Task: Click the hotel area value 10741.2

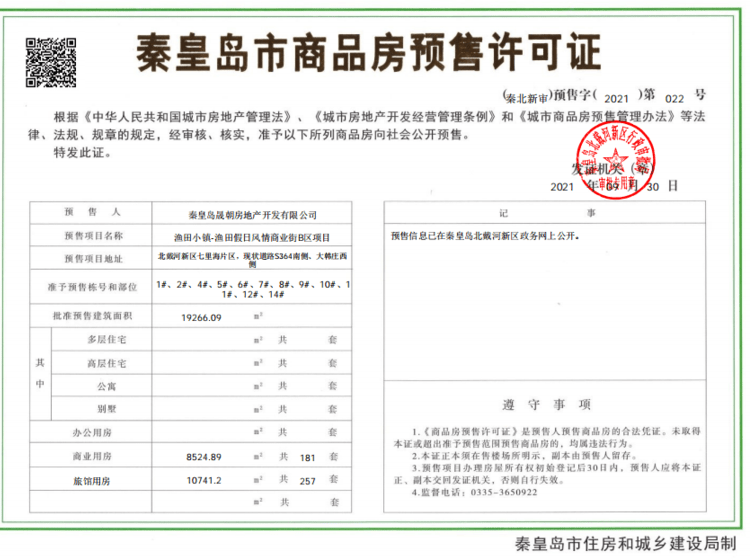Action: point(203,480)
